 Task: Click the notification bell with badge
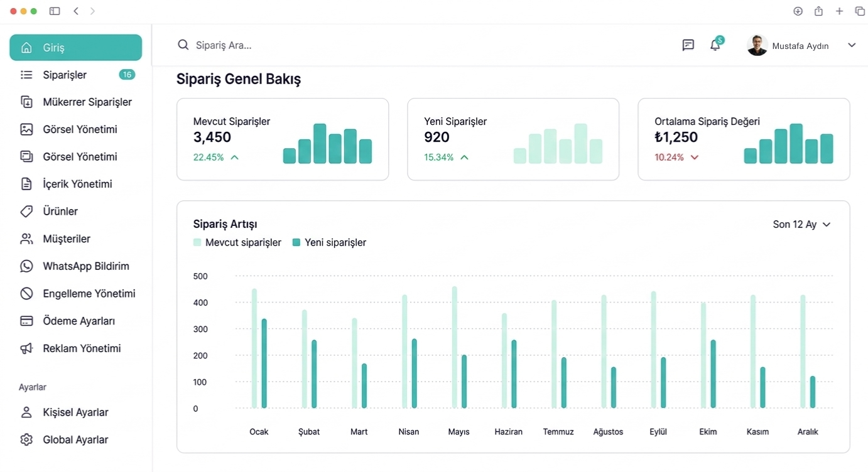click(715, 45)
